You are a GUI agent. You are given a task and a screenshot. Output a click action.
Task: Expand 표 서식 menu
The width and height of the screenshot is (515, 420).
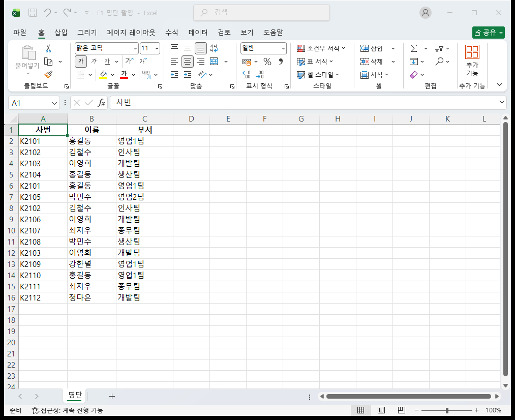pyautogui.click(x=315, y=62)
